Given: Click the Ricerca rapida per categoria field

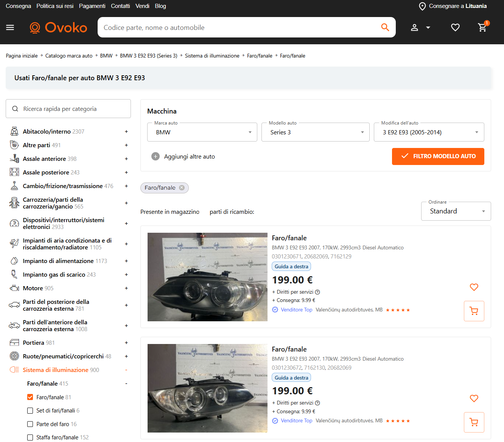Looking at the screenshot, I should [x=68, y=109].
